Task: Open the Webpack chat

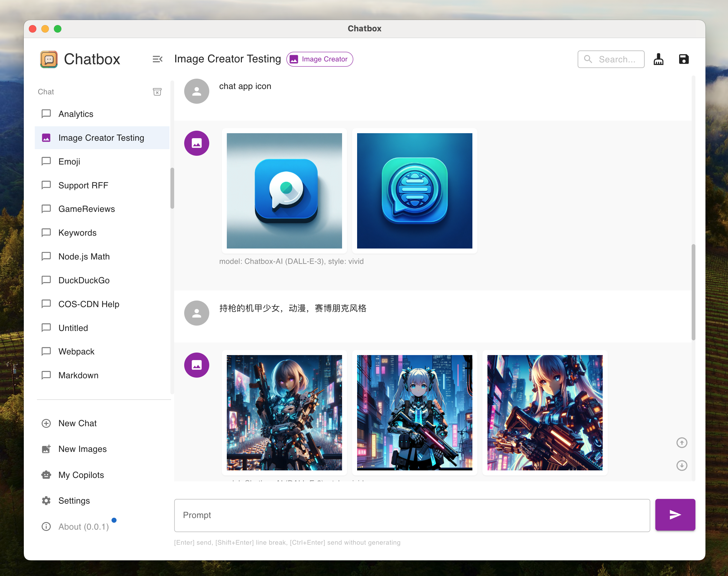Action: pos(102,351)
